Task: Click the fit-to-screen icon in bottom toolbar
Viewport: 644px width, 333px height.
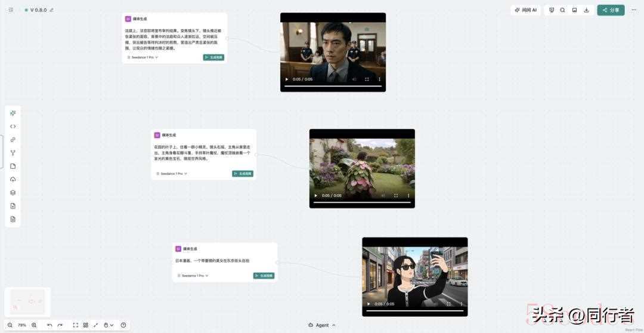Action: tap(76, 325)
